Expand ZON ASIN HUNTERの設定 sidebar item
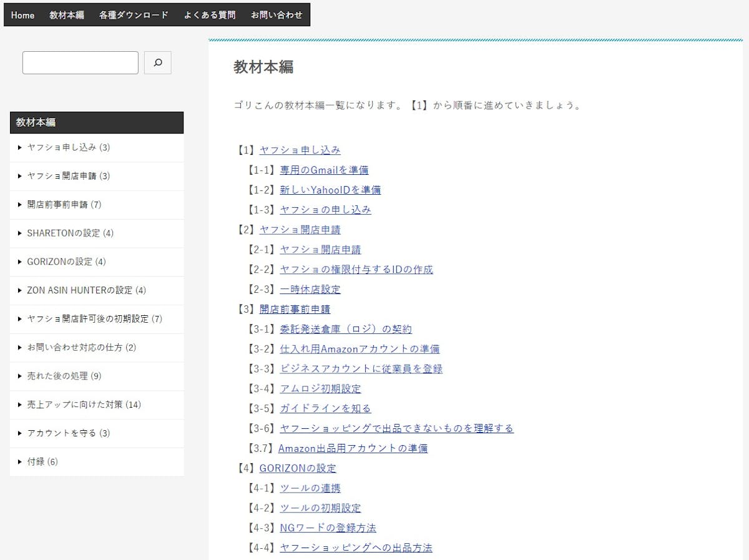749x560 pixels. [86, 290]
